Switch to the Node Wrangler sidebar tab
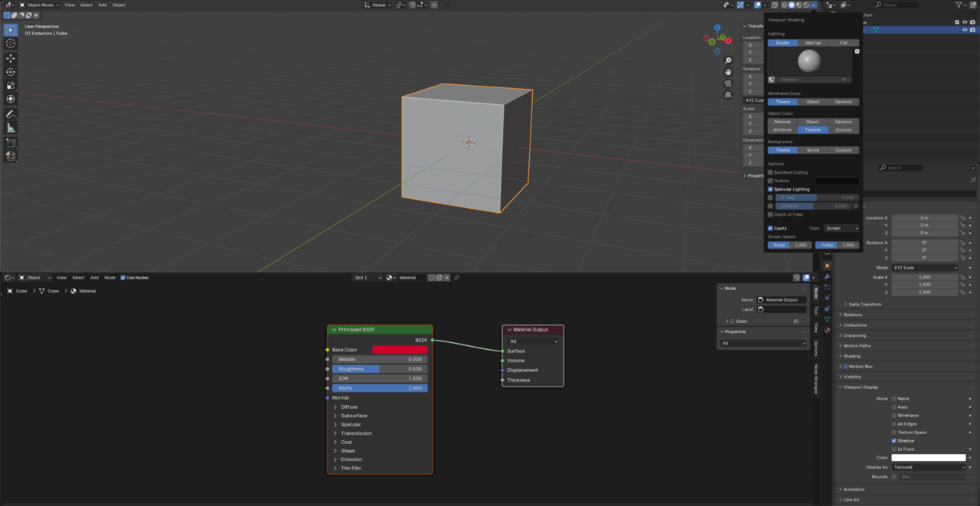Screen dimensions: 980x506 tap(815, 378)
